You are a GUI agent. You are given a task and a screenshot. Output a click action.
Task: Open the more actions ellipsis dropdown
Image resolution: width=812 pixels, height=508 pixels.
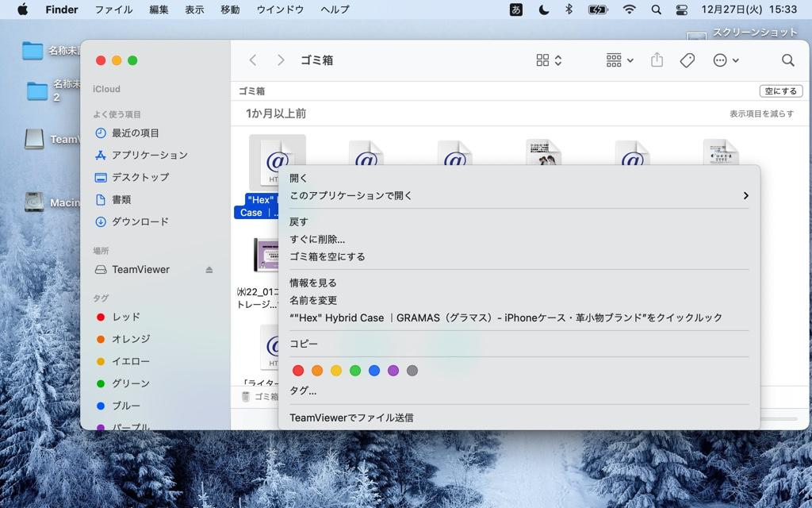click(x=726, y=60)
